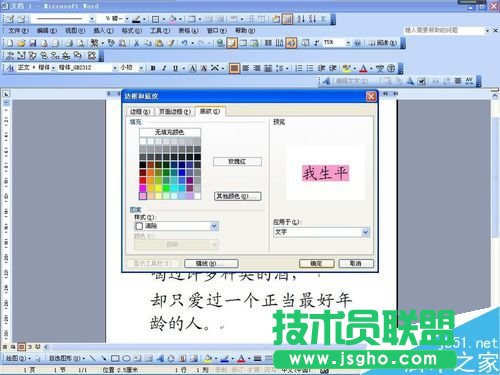Click the Format Painter brush icon

[171, 43]
